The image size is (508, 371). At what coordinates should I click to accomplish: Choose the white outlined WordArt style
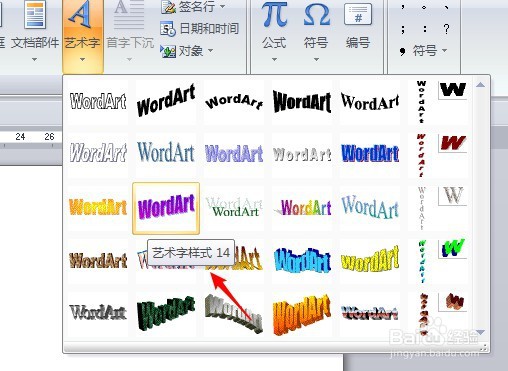point(98,102)
